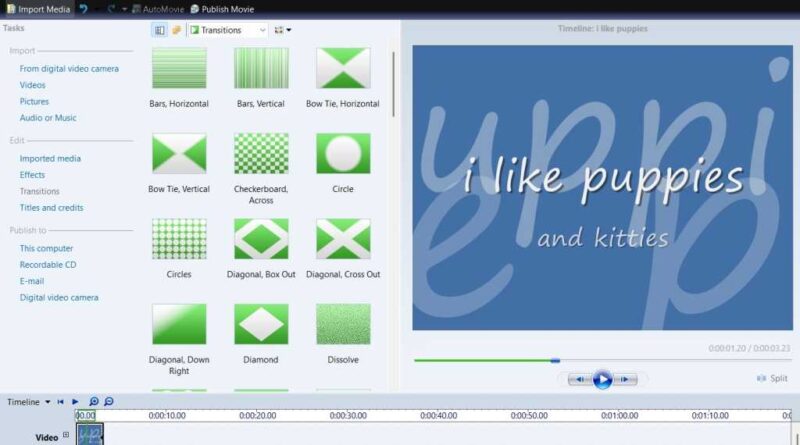The height and width of the screenshot is (445, 800).
Task: Click Publish Movie in the toolbar
Action: pyautogui.click(x=222, y=9)
